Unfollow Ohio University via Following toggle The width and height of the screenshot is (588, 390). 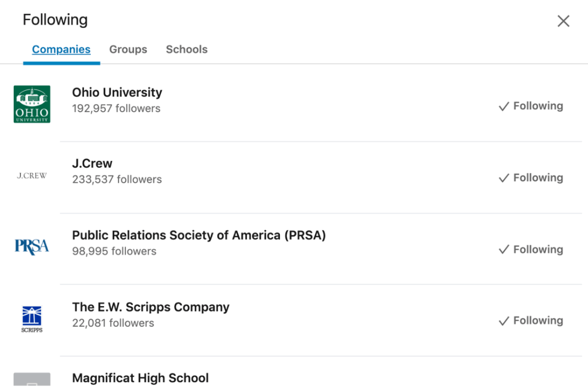click(531, 106)
